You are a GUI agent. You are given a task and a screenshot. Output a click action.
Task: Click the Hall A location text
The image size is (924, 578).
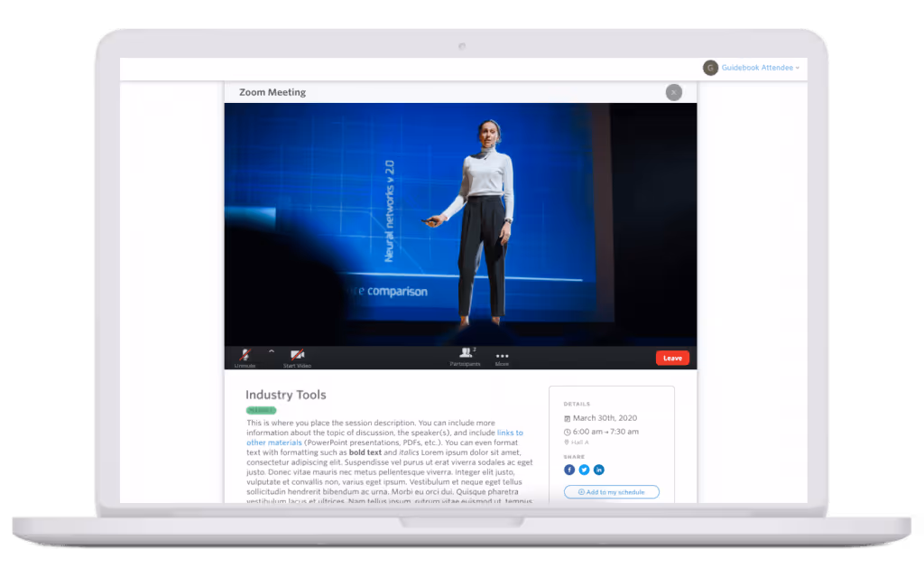580,443
